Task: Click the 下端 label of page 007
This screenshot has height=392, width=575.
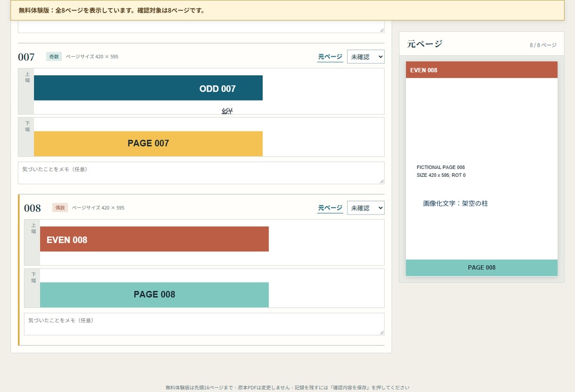Action: point(28,126)
